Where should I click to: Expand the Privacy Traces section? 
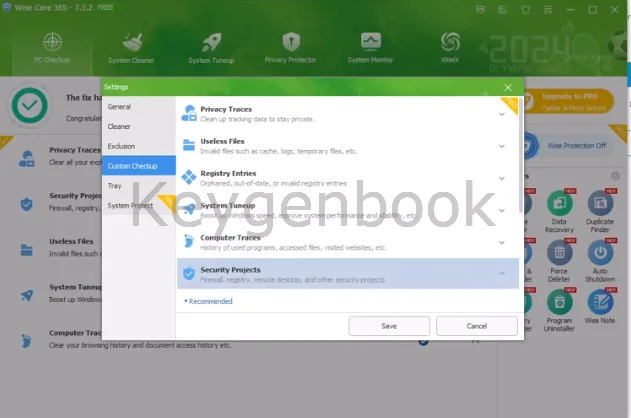[501, 114]
